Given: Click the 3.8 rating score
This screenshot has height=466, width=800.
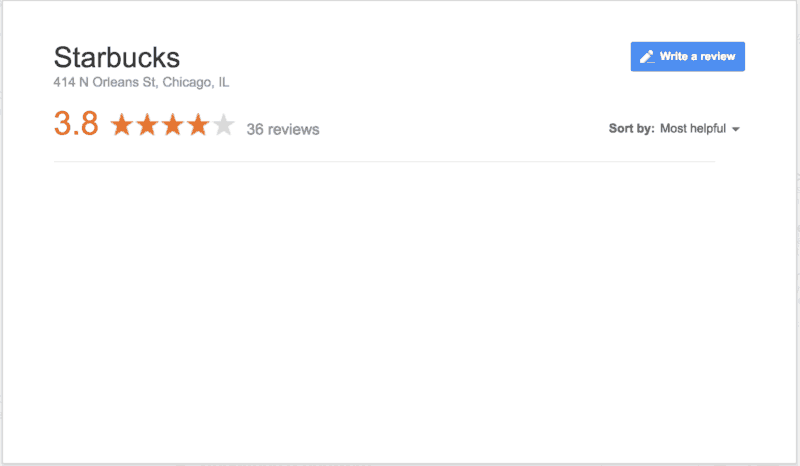Looking at the screenshot, I should coord(76,124).
